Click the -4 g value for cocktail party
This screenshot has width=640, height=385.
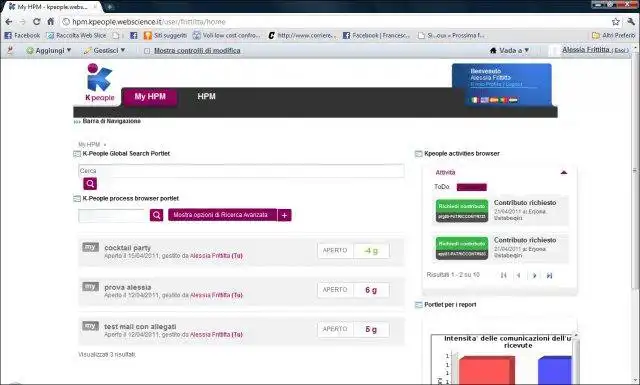(371, 251)
